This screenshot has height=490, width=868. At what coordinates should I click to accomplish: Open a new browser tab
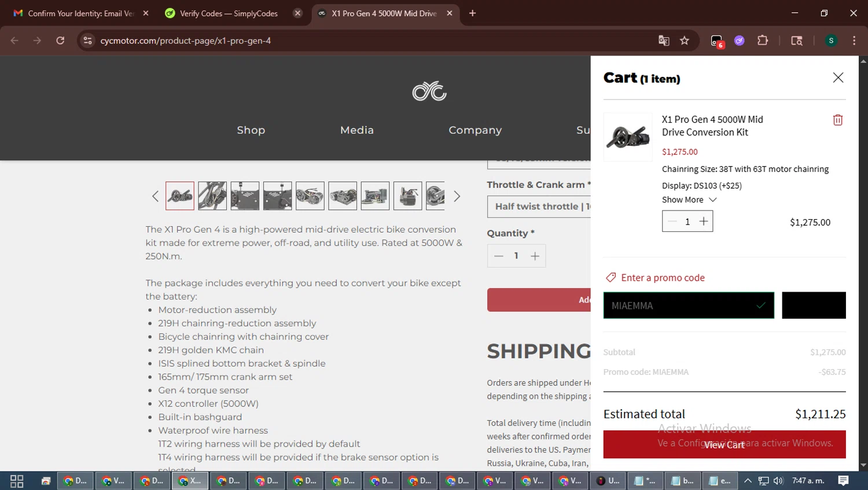[472, 13]
